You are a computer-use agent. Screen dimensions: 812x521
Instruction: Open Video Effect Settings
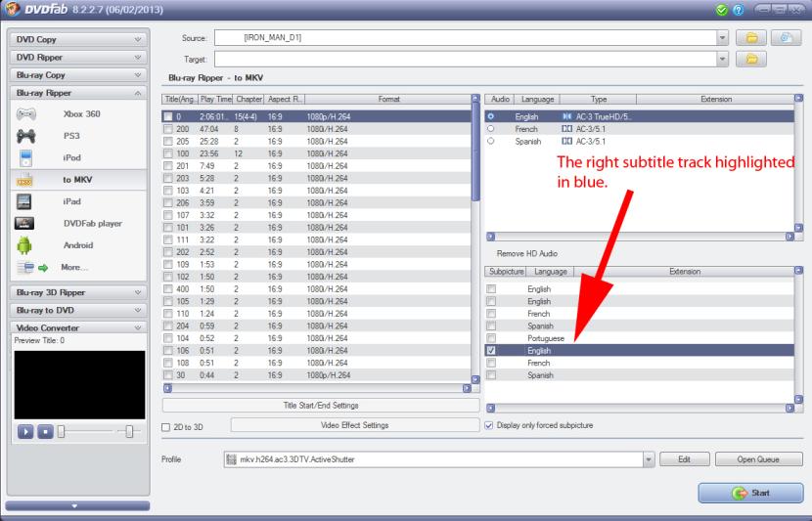pyautogui.click(x=355, y=425)
